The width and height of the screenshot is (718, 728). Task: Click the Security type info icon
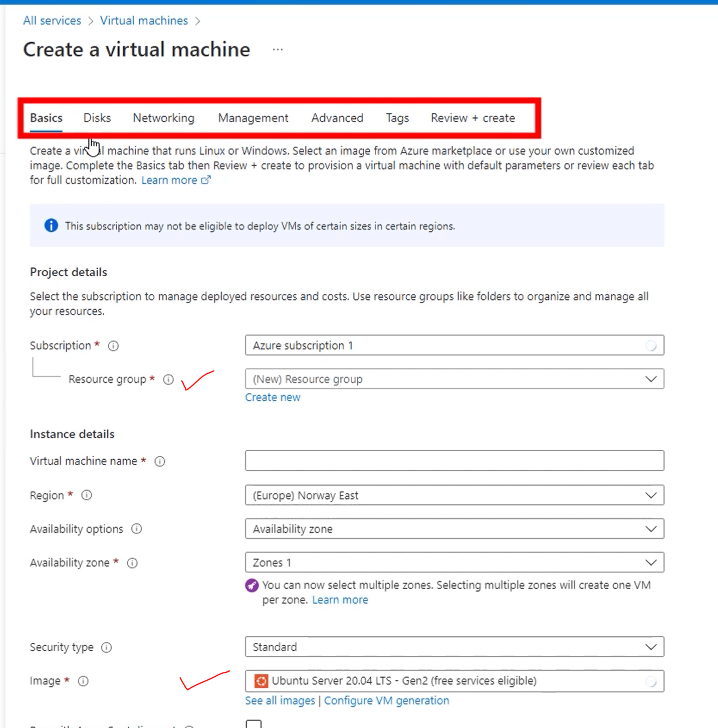click(106, 647)
